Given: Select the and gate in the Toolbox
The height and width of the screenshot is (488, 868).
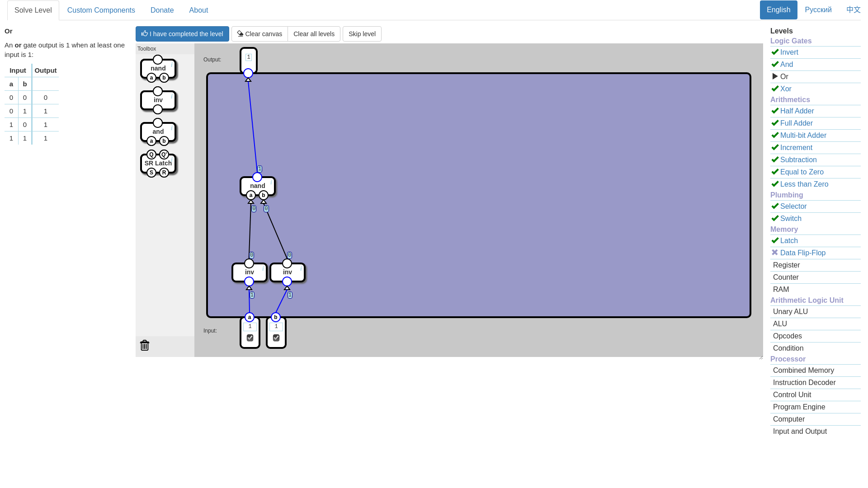Looking at the screenshot, I should pyautogui.click(x=158, y=132).
